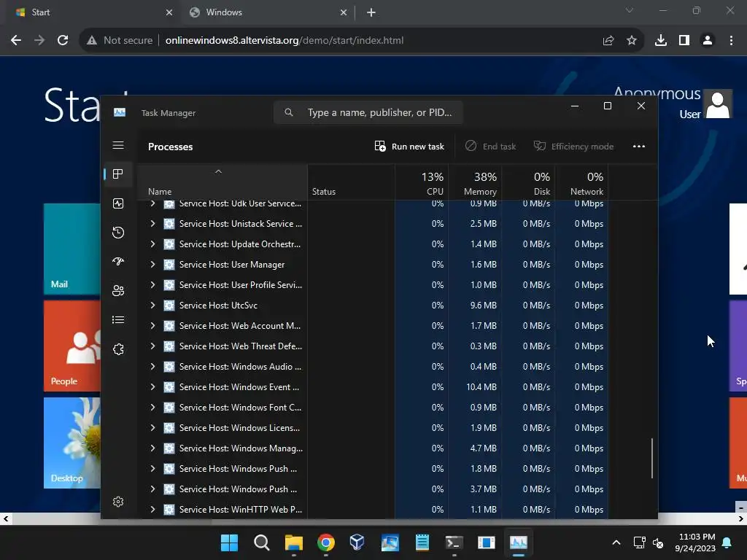Image resolution: width=747 pixels, height=560 pixels.
Task: Open the three-dot more options menu
Action: 639,146
